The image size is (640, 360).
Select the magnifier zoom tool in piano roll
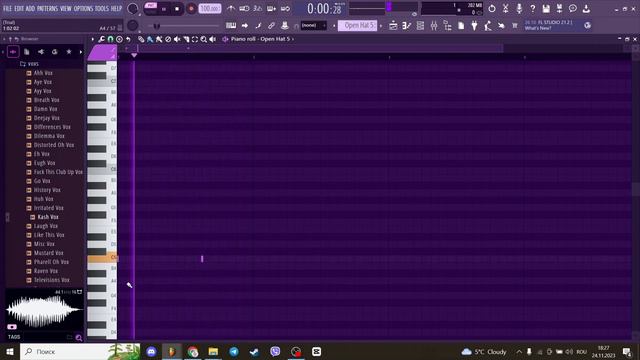point(204,39)
